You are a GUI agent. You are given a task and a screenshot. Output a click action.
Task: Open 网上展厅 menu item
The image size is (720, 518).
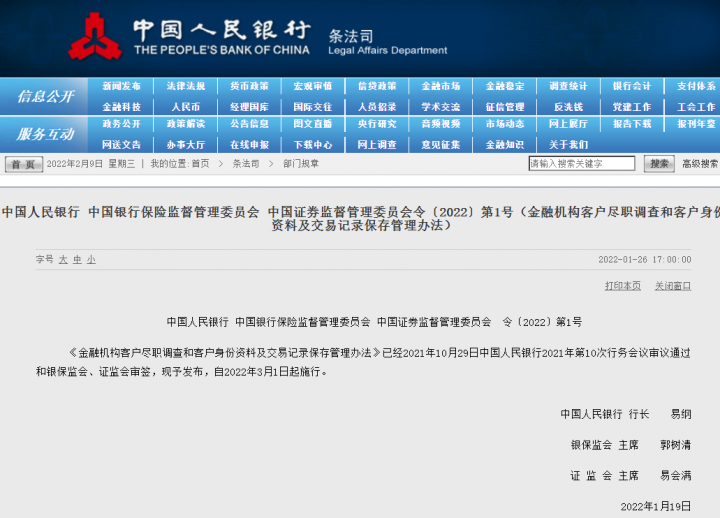coord(568,124)
